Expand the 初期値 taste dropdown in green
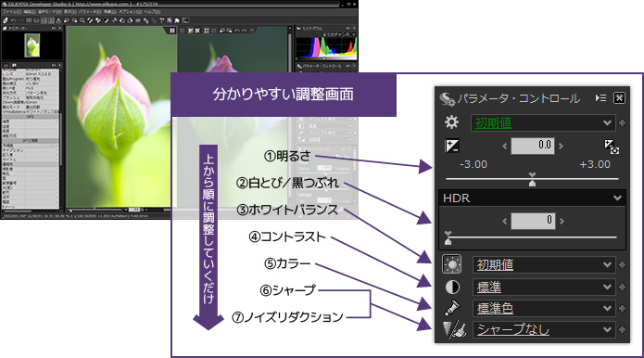This screenshot has height=358, width=644. pos(543,123)
